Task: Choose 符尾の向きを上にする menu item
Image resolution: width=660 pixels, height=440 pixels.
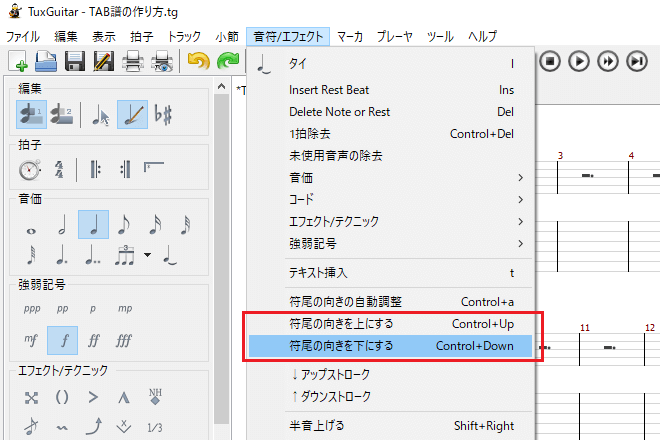Action: coord(340,324)
